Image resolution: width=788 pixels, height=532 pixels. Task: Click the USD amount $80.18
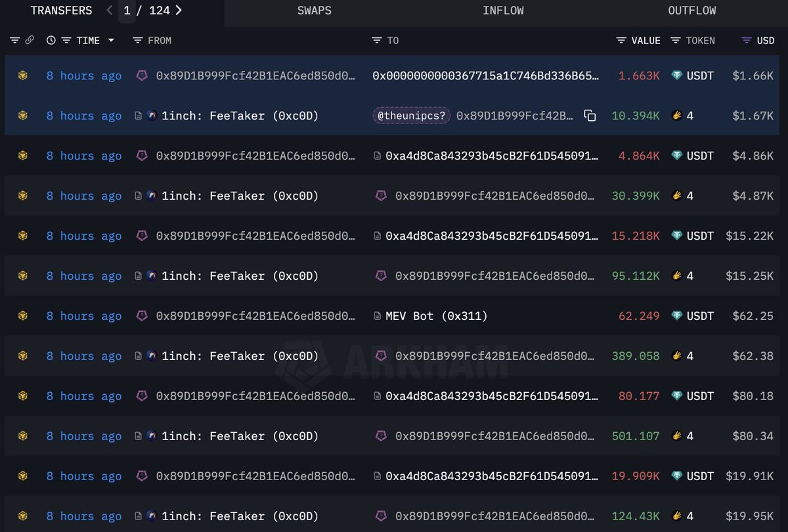click(753, 396)
